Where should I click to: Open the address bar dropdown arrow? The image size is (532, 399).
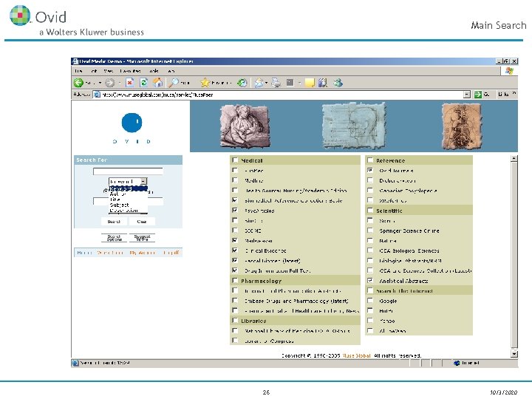(467, 95)
